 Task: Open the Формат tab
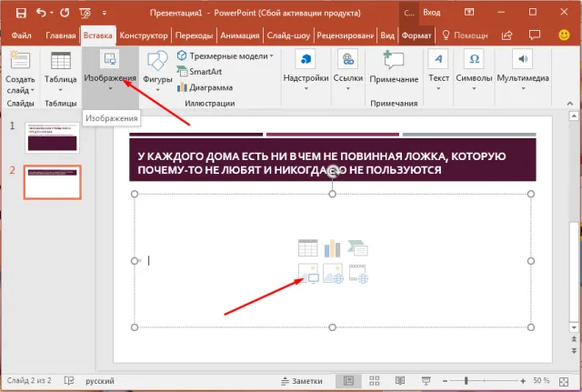coord(416,35)
